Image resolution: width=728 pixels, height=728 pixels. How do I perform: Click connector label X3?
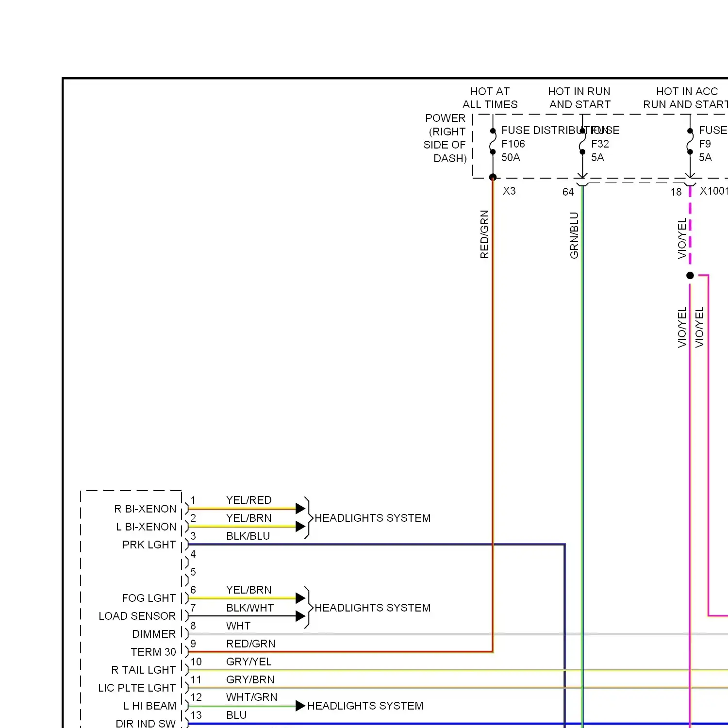click(509, 191)
